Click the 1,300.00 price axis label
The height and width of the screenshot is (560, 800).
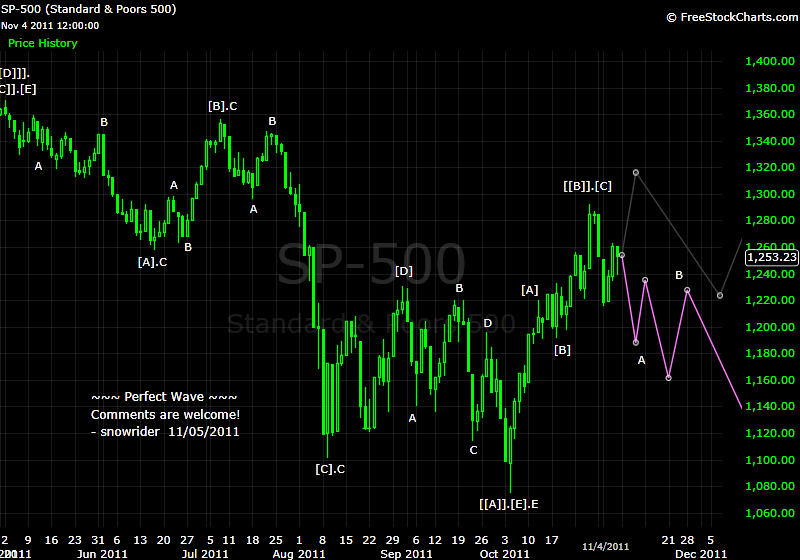point(770,194)
